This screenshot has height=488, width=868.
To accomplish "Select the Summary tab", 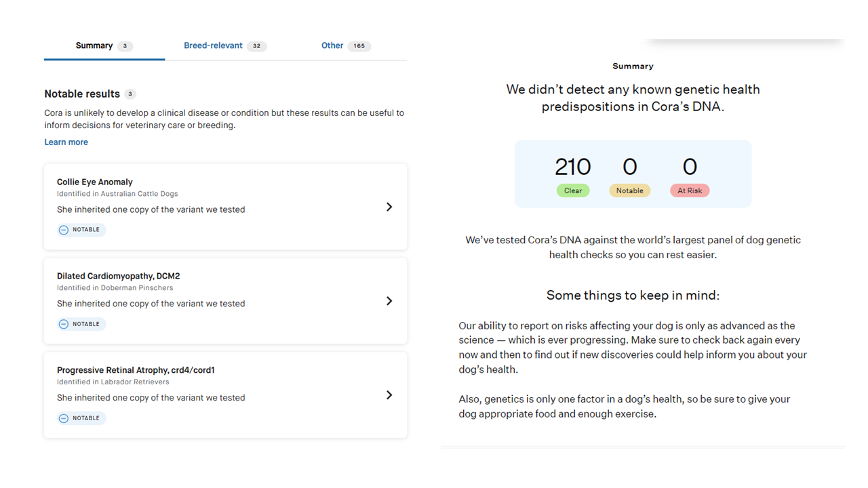I will tap(94, 45).
